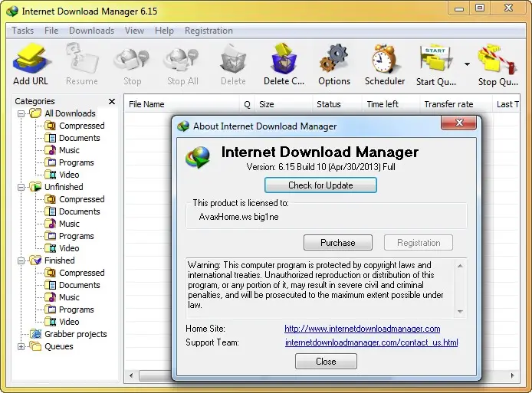Click the warning text scroll down arrow

(x=460, y=311)
